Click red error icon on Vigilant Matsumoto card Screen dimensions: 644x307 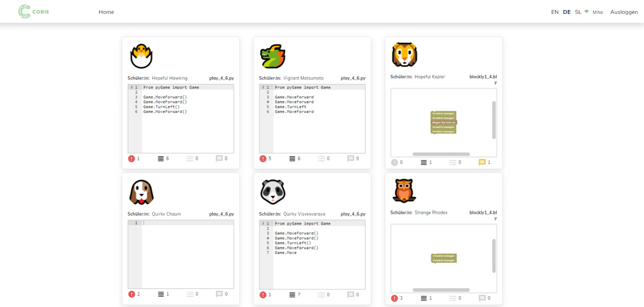coord(263,159)
